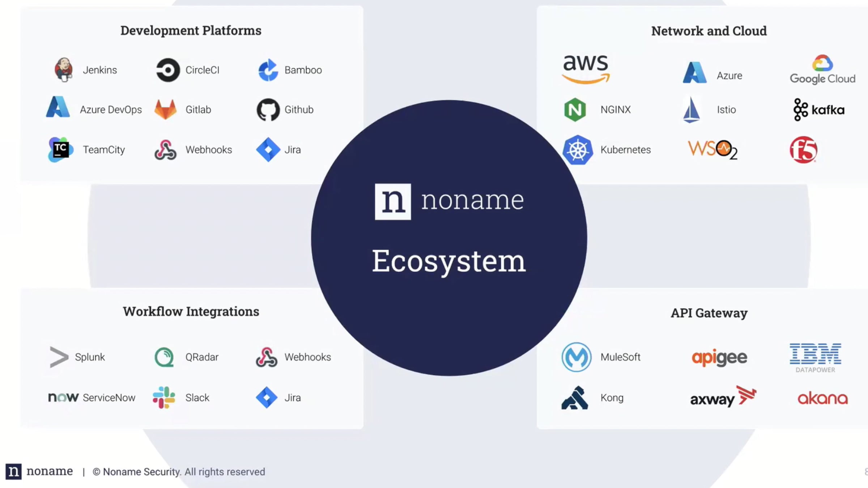Click the IBM DataPower logo
The image size is (868, 488).
(815, 358)
